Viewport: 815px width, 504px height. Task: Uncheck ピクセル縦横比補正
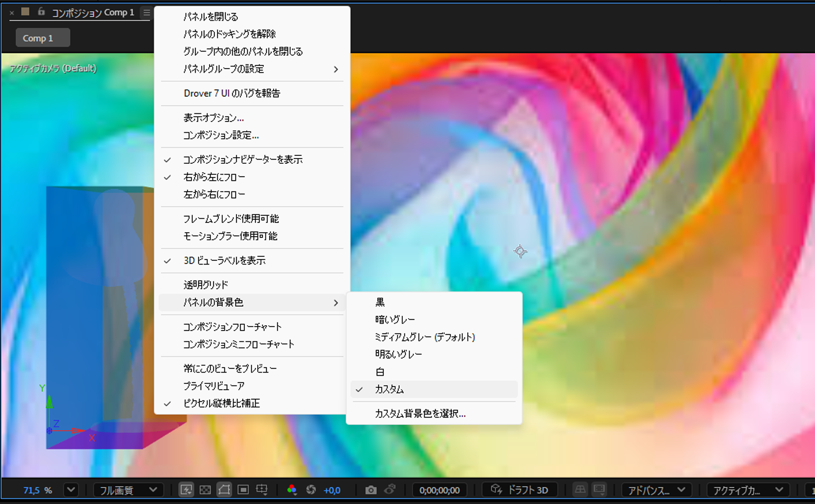(221, 403)
